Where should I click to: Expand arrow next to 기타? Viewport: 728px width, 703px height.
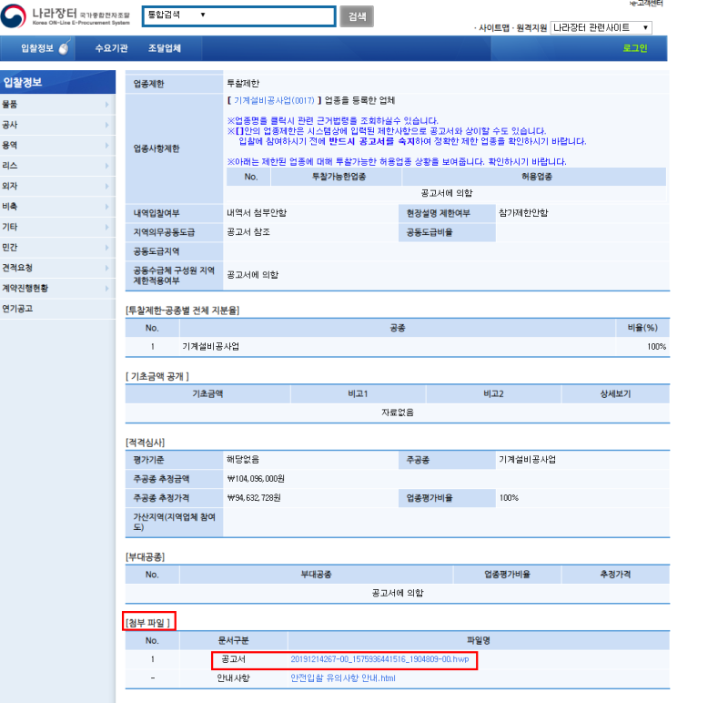106,228
